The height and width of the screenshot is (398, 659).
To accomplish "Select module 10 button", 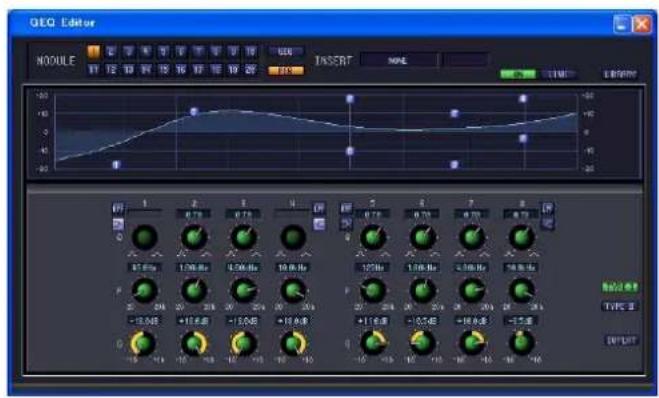I will [250, 52].
